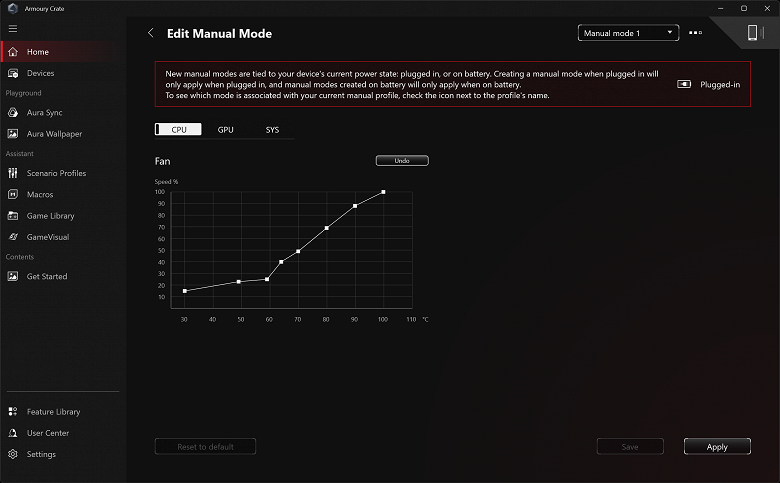Select fan curve point at 90°C
780x483 pixels.
355,205
